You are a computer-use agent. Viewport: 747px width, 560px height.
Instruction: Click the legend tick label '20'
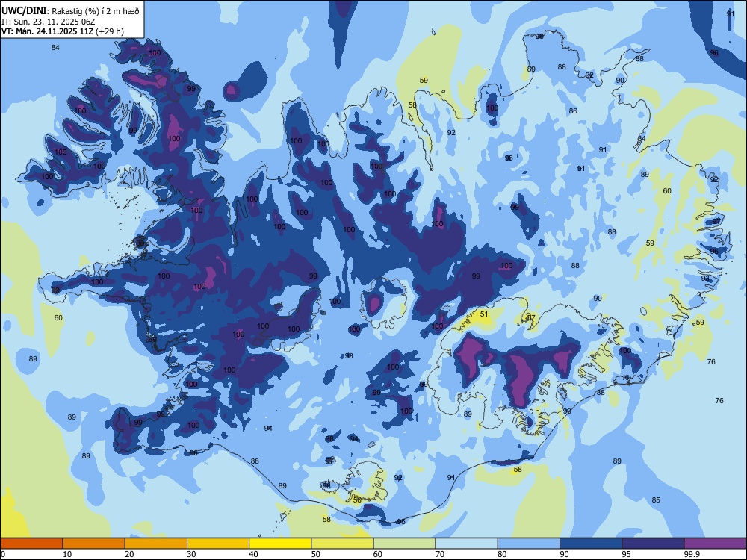coord(129,554)
